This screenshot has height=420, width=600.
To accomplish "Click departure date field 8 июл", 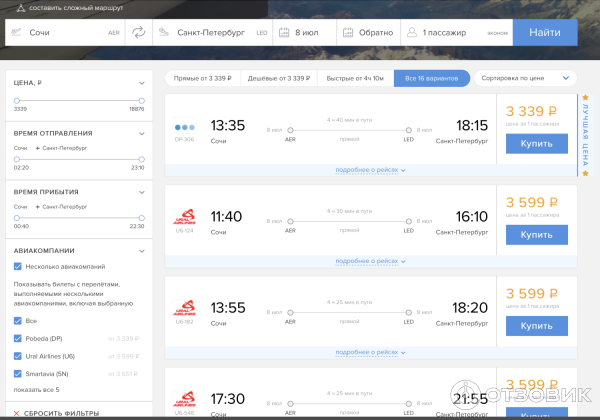I will (305, 33).
